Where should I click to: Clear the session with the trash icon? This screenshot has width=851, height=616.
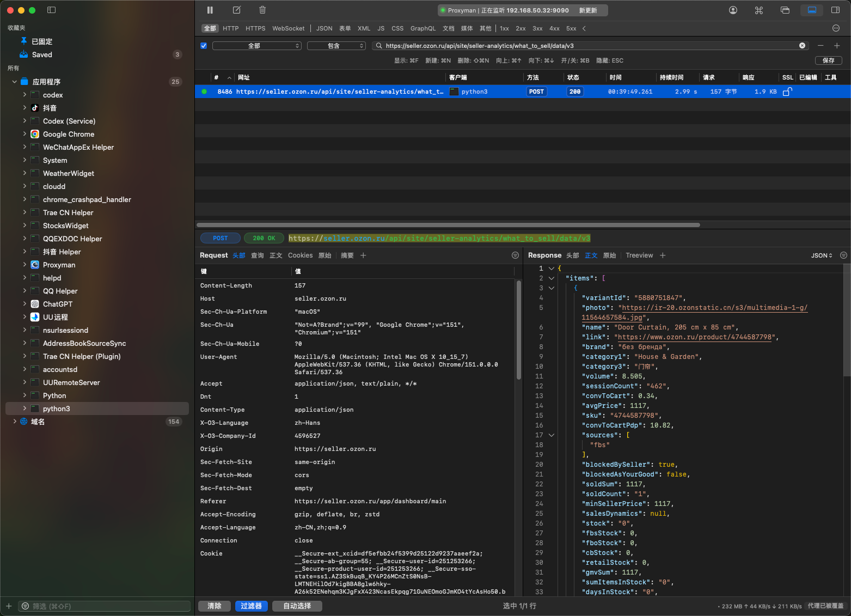tap(262, 10)
